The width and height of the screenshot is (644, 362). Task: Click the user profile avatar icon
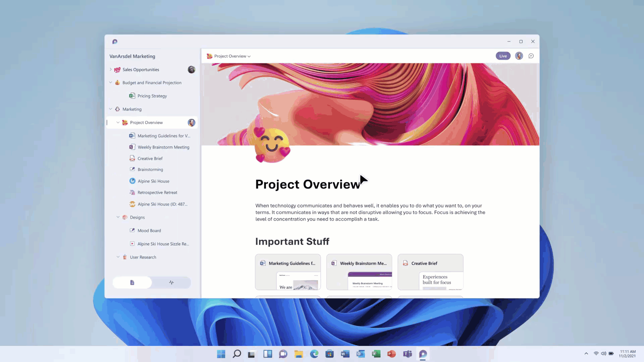[519, 56]
